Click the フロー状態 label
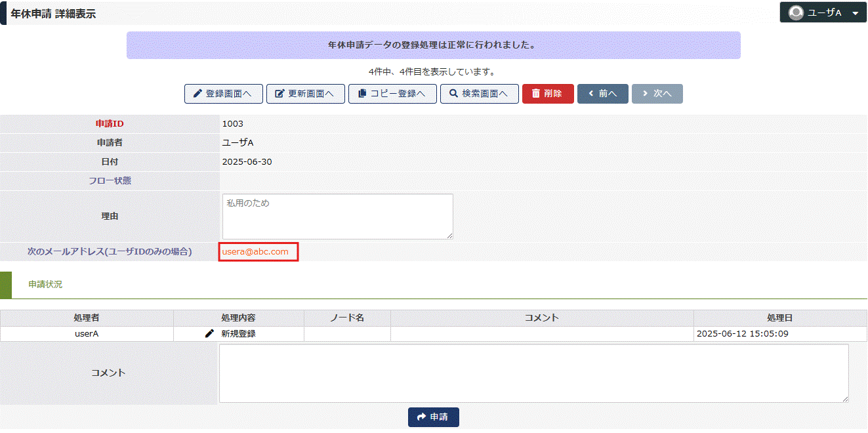 pyautogui.click(x=110, y=181)
